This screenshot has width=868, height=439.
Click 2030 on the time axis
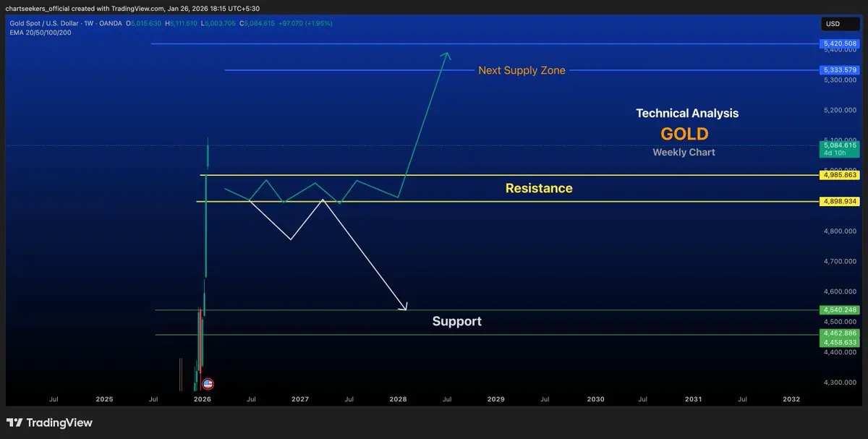(x=595, y=399)
